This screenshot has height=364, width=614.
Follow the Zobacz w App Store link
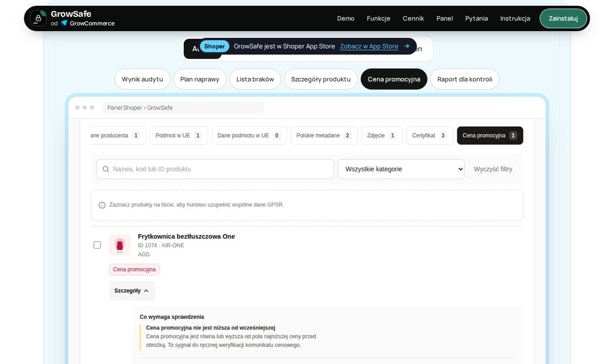pos(369,46)
